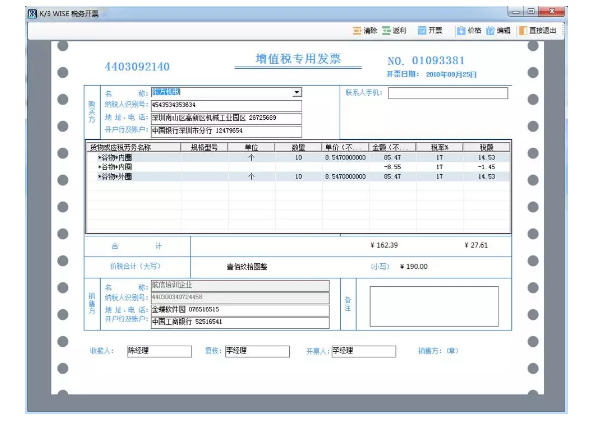The width and height of the screenshot is (609, 421).
Task: Click the 编辑 (edit) toolbar button
Action: [498, 30]
